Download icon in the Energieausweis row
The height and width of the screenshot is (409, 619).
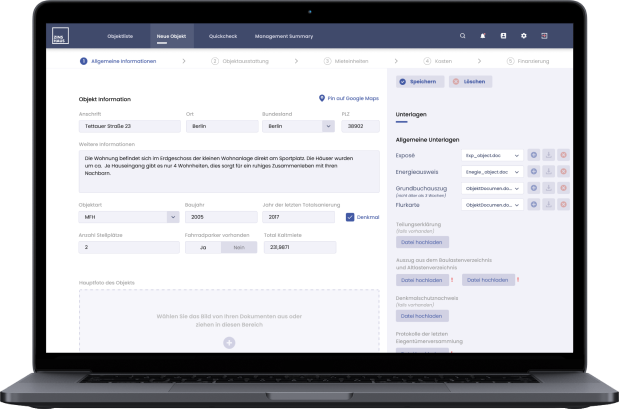549,172
